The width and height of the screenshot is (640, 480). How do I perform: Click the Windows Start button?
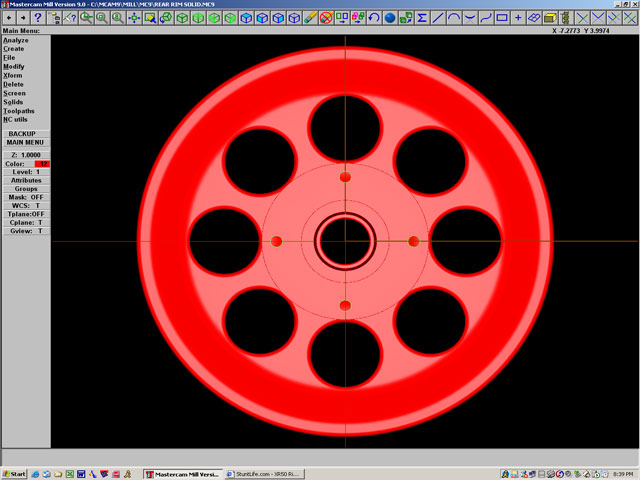14,473
